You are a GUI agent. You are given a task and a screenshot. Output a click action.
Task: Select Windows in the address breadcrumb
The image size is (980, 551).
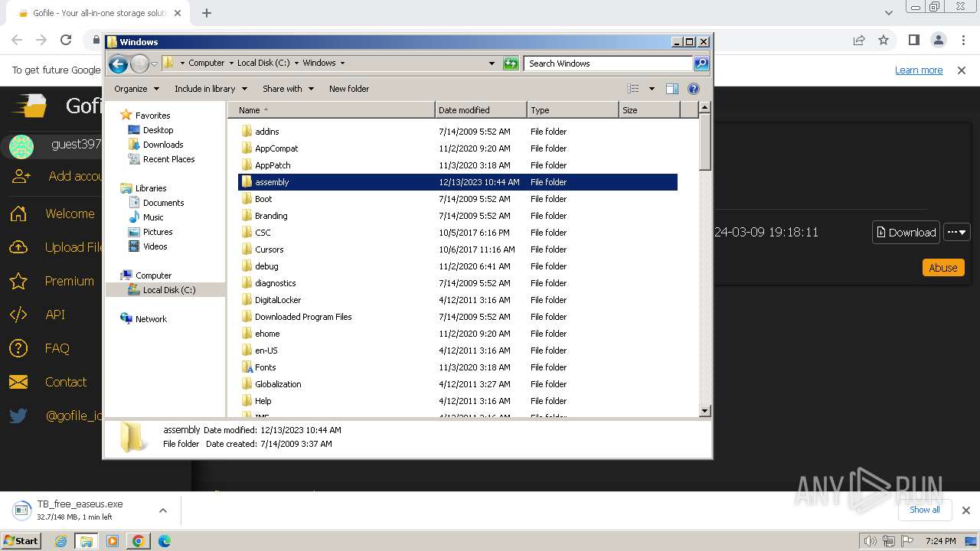point(319,64)
